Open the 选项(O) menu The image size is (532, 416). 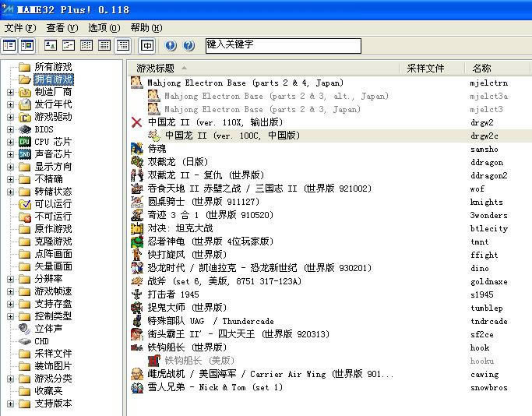tap(104, 27)
